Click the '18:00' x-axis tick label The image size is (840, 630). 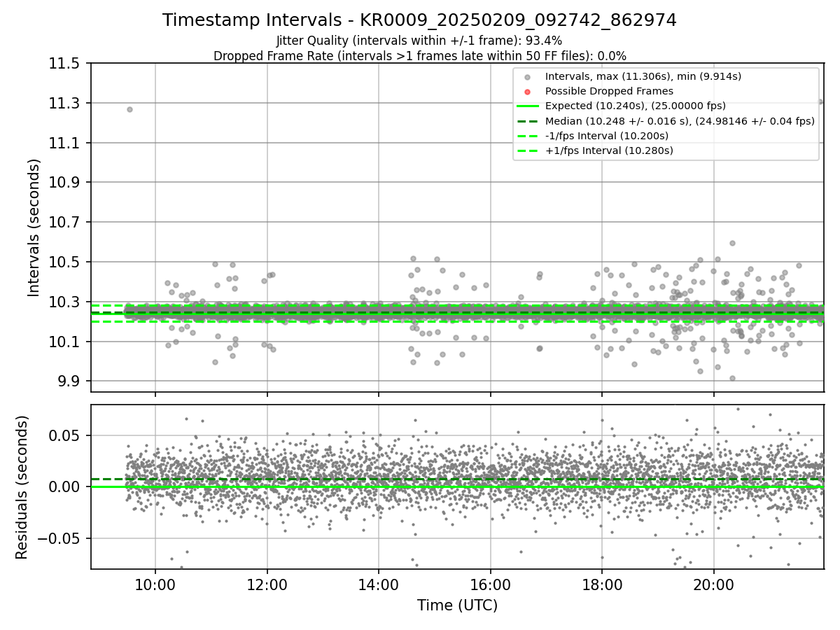[602, 584]
